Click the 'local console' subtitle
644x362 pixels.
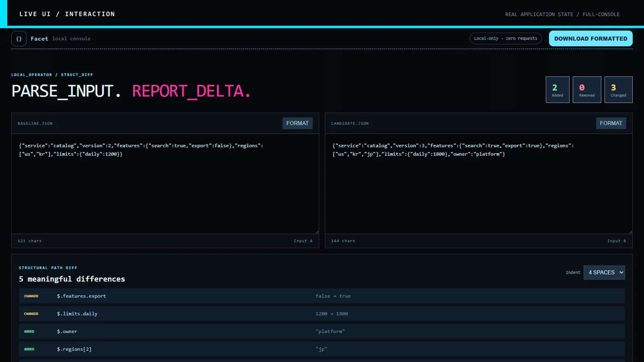[x=71, y=39]
